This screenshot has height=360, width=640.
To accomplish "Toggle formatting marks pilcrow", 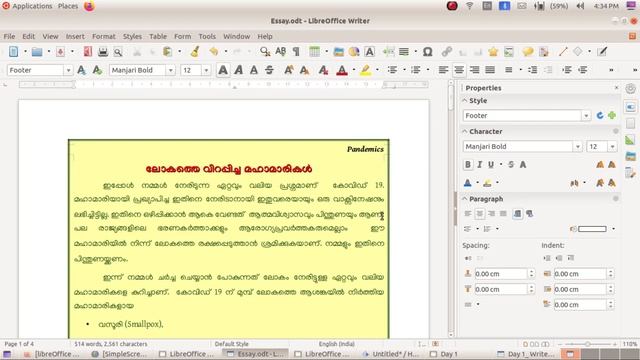I will tap(296, 51).
